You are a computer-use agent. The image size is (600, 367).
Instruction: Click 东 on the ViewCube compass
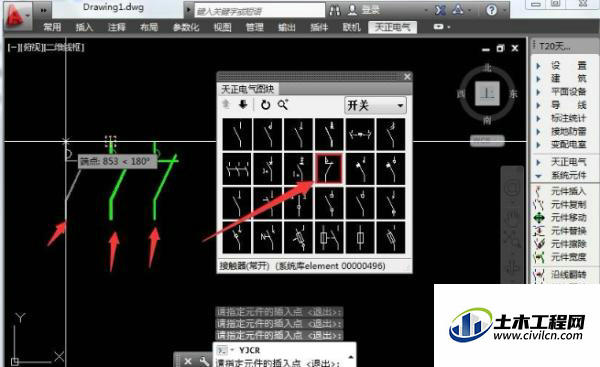pyautogui.click(x=514, y=93)
